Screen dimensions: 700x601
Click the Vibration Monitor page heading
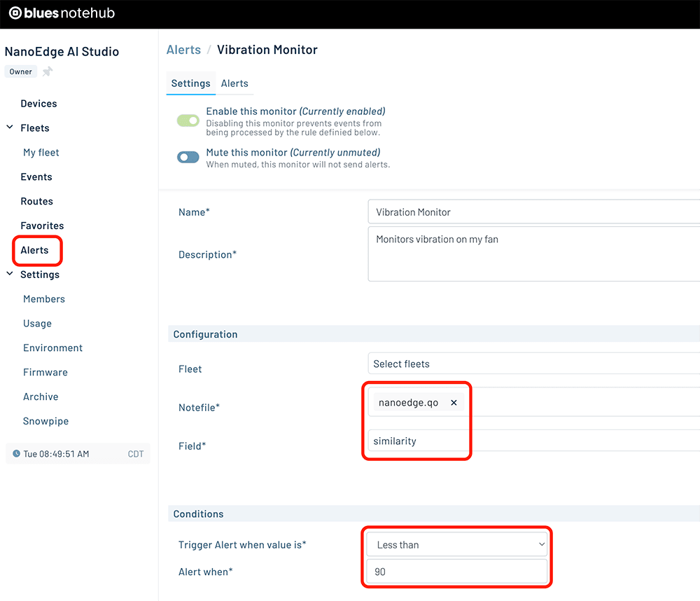(267, 50)
